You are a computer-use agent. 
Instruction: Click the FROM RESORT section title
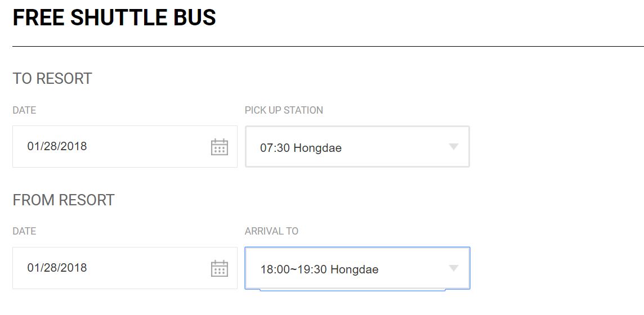coord(64,200)
